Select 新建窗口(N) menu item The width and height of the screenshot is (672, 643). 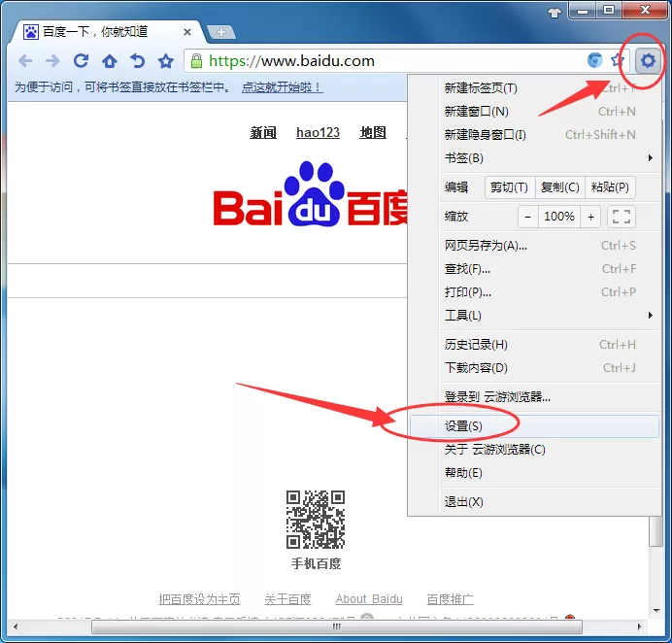tap(534, 112)
